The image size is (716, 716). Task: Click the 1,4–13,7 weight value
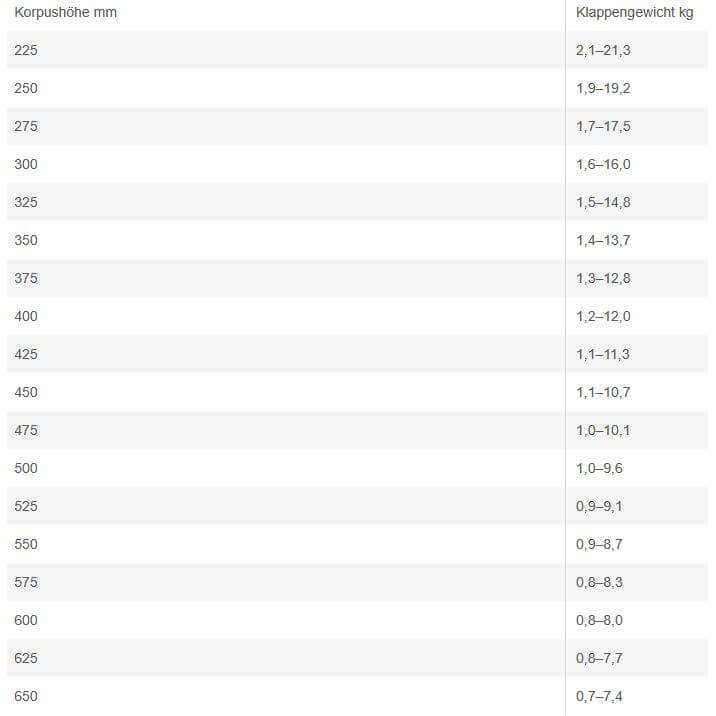click(x=603, y=240)
